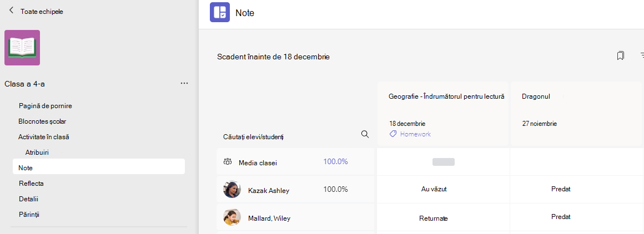Click the 27 noiembrie due date
The image size is (644, 234).
540,123
